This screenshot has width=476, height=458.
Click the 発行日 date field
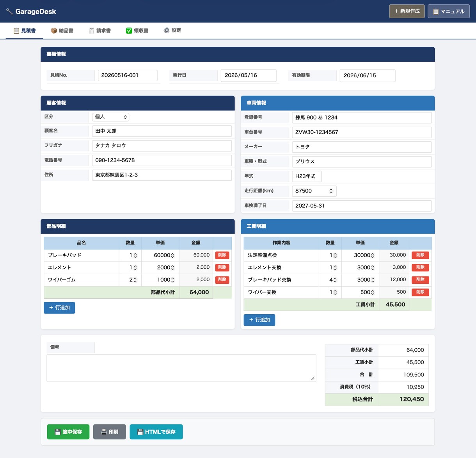[x=249, y=75]
